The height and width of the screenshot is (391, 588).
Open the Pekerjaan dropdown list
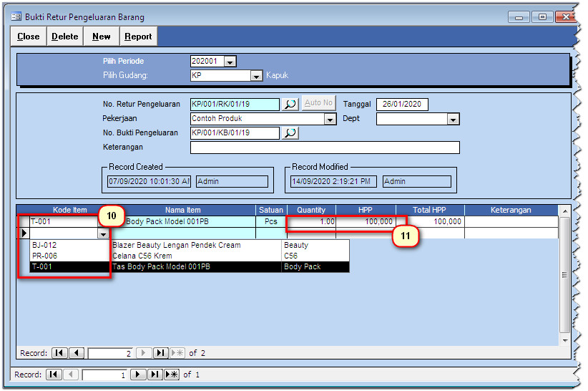330,120
